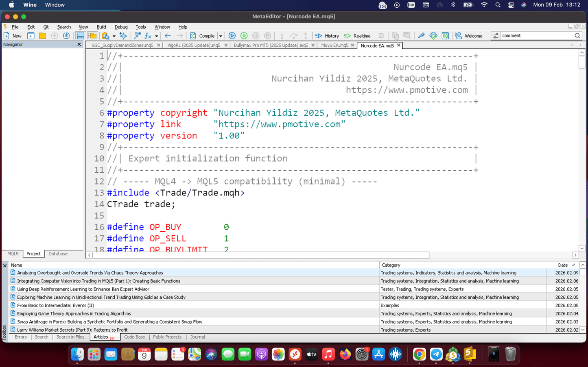Create a new file with the New icon
The width and height of the screenshot is (588, 367).
[x=6, y=36]
